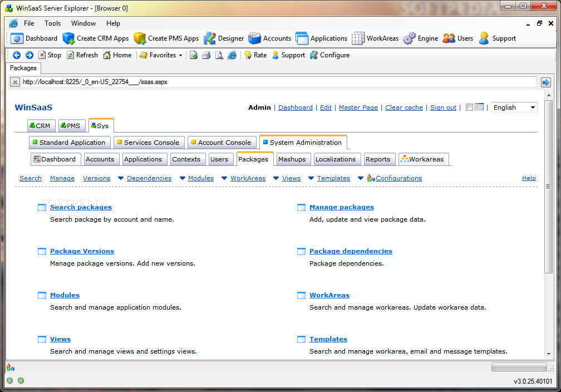This screenshot has width=561, height=392.
Task: Select the Services Console tab
Action: pyautogui.click(x=149, y=143)
